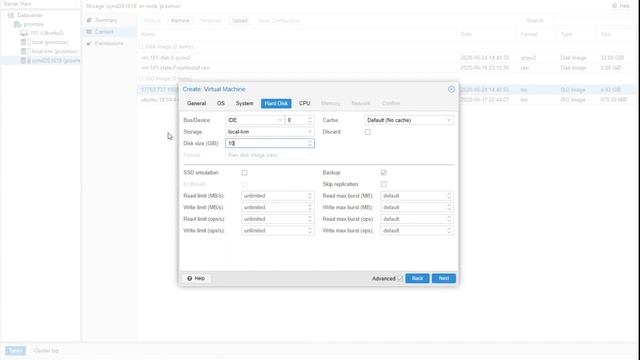Image resolution: width=640 pixels, height=360 pixels.
Task: Select the Hard Disk tab
Action: pyautogui.click(x=276, y=103)
